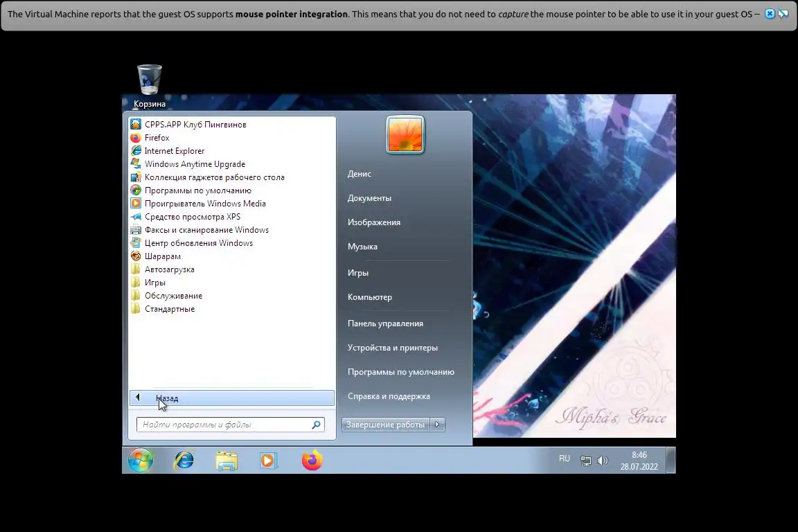Open Факсы и сканирование Windows

[206, 230]
